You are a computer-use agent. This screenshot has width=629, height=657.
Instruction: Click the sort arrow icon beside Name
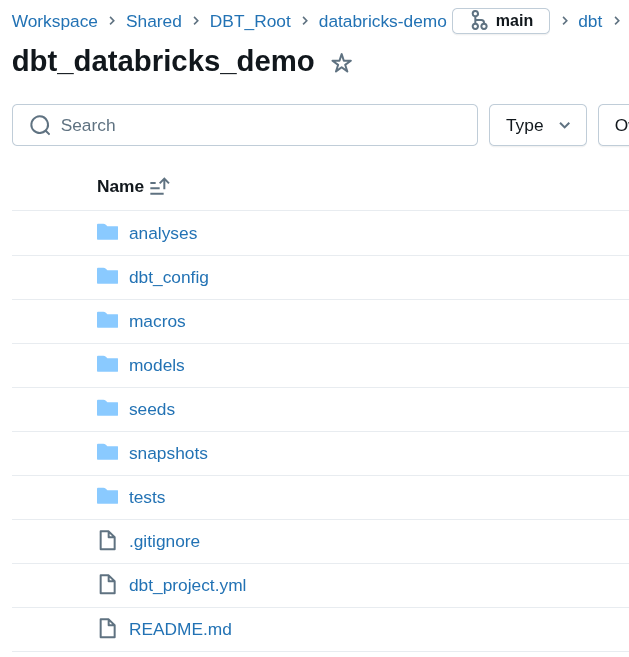coord(160,186)
